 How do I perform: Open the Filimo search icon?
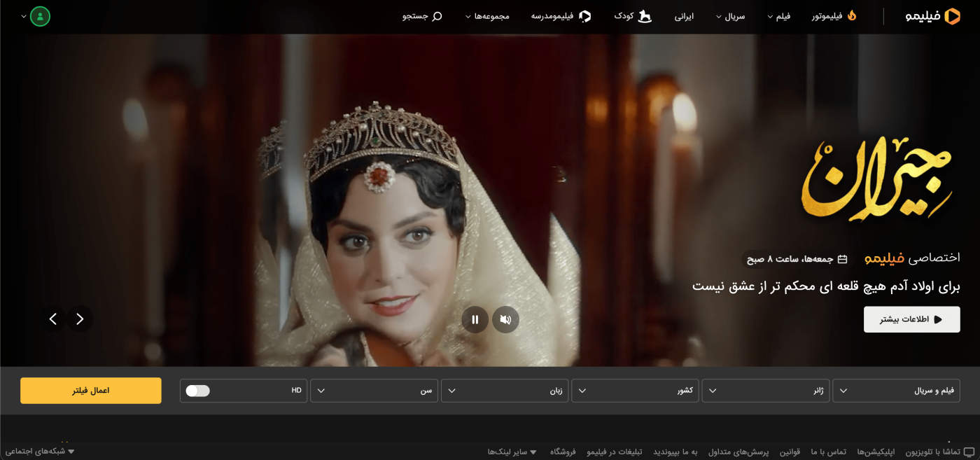pyautogui.click(x=437, y=15)
